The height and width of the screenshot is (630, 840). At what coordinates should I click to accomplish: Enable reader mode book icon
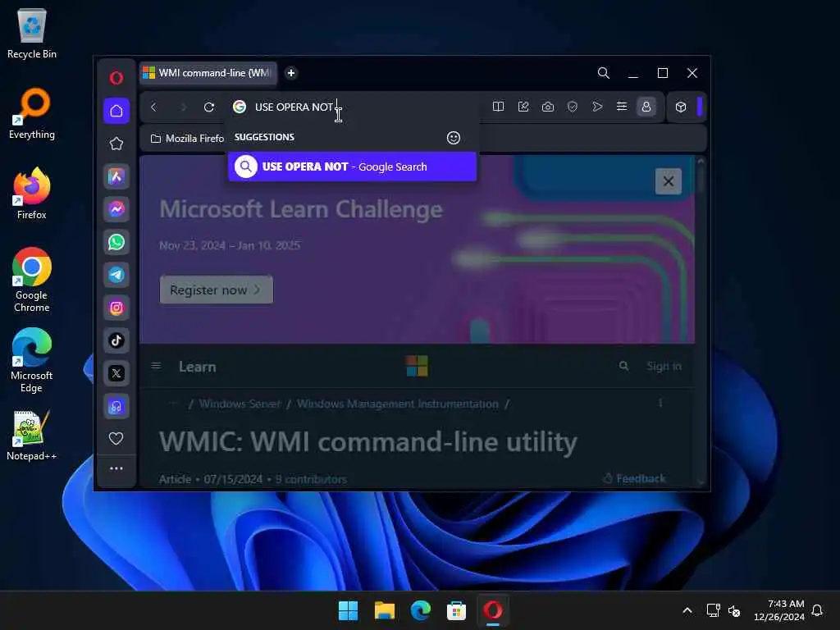coord(498,107)
